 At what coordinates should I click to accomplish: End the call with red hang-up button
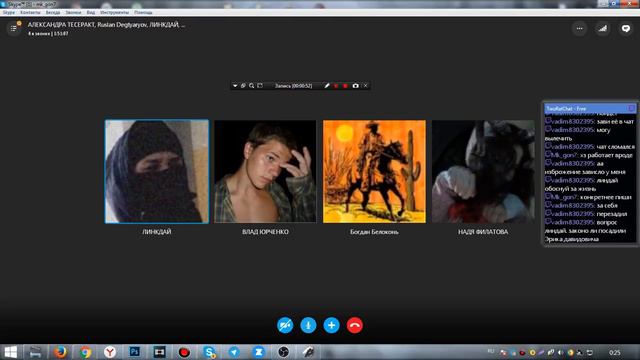355,325
